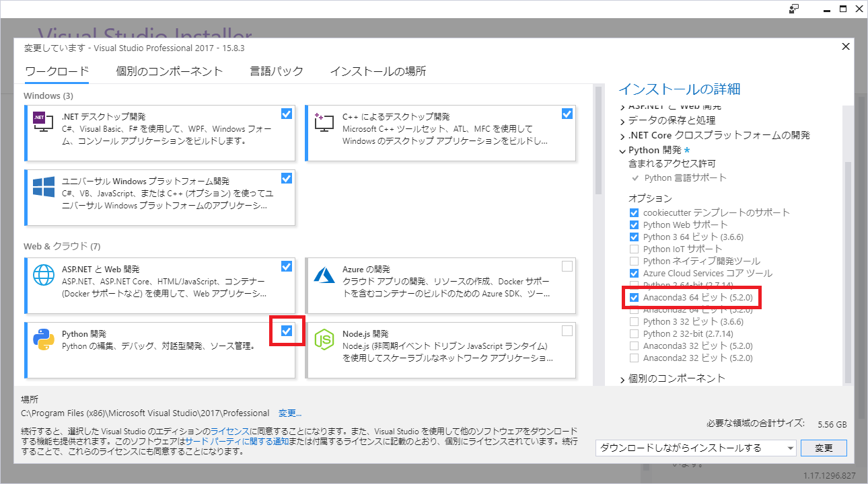868x484 pixels.
Task: Click the Universal Windows Platform logo icon
Action: 44,187
